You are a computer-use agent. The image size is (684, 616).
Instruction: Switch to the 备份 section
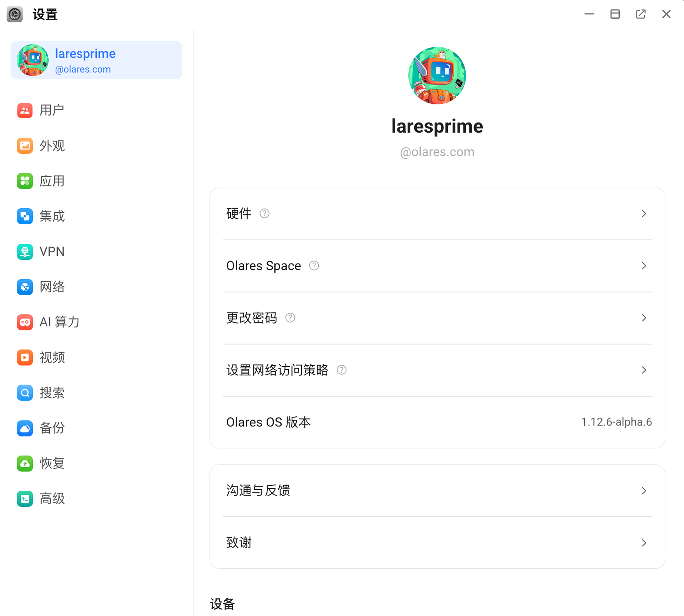point(96,428)
